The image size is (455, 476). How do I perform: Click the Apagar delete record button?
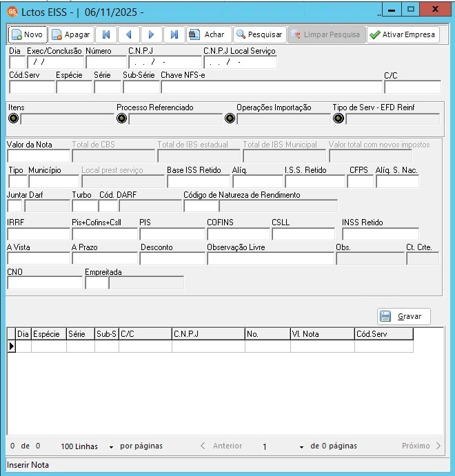[x=72, y=34]
